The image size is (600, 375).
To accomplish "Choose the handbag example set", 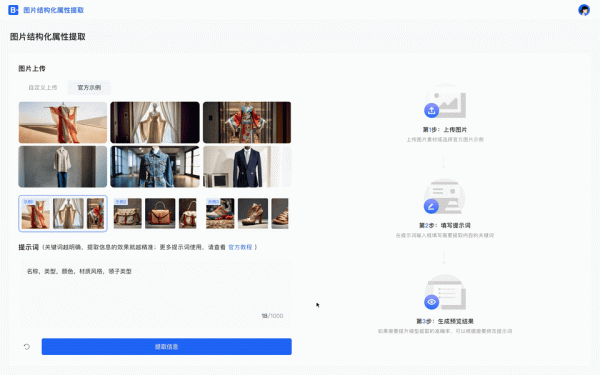I will click(155, 214).
